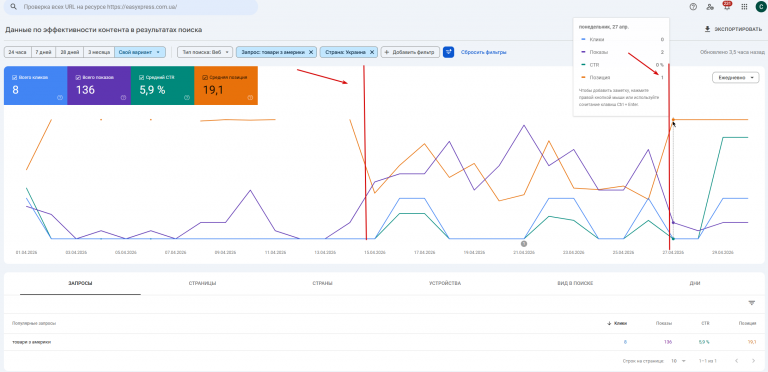Image resolution: width=768 pixels, height=372 pixels.
Task: Click the 136 impressions value in table row
Action: click(668, 342)
